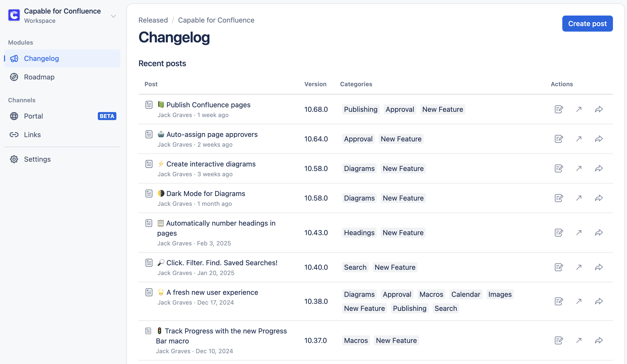Go to Released breadcrumb
This screenshot has height=364, width=627.
(x=153, y=20)
